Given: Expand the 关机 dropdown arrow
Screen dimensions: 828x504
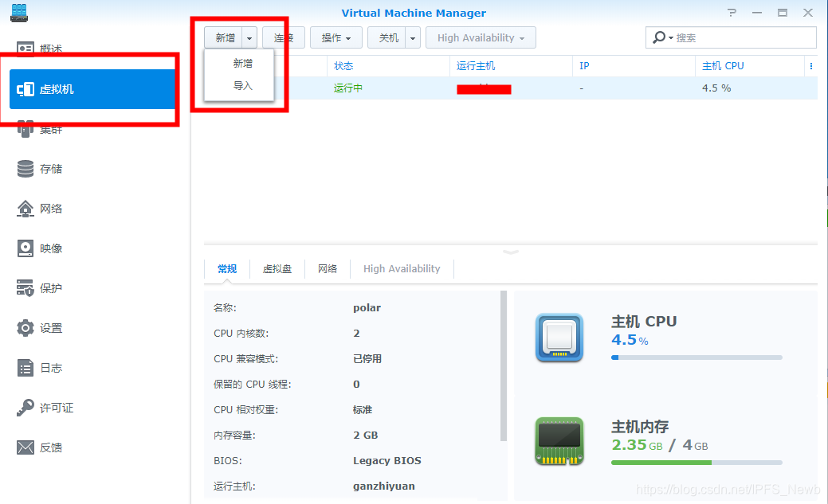Looking at the screenshot, I should tap(413, 38).
